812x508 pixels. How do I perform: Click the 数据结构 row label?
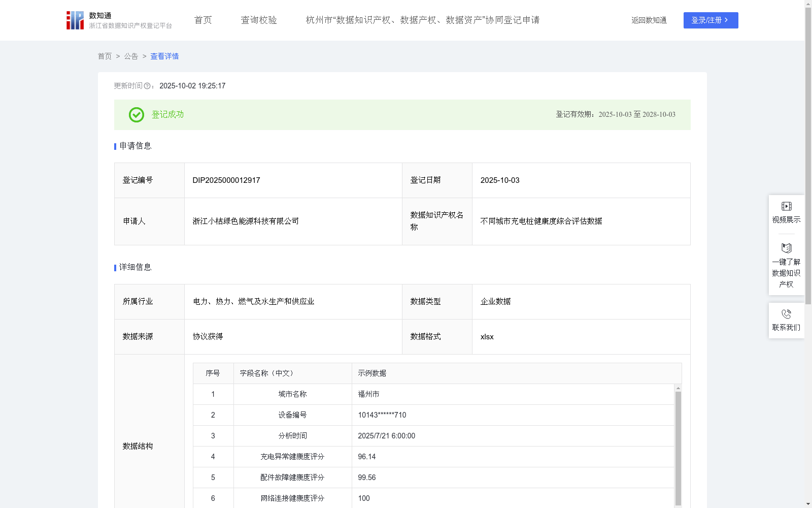(138, 447)
